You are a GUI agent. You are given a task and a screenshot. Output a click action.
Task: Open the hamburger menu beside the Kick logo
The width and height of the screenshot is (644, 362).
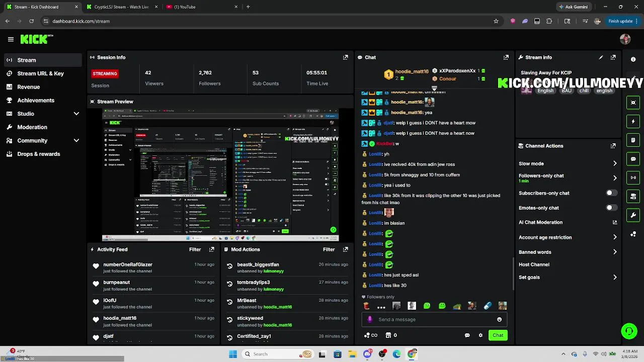point(11,39)
